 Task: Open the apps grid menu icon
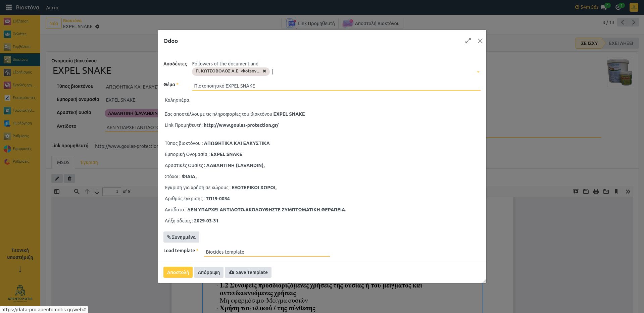(9, 7)
